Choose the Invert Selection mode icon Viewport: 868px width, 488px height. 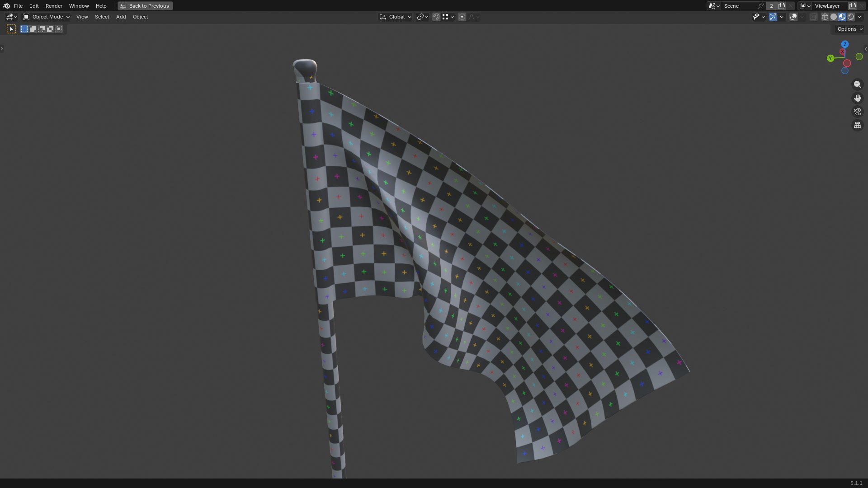(50, 29)
